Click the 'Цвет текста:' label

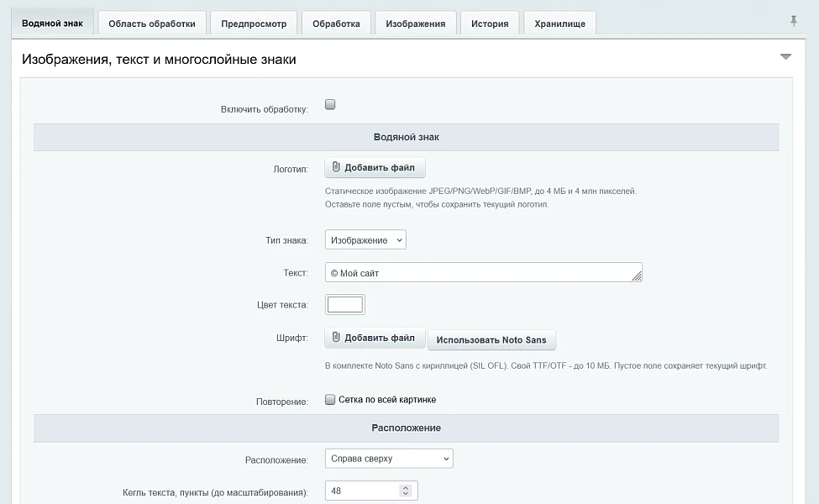tap(282, 305)
